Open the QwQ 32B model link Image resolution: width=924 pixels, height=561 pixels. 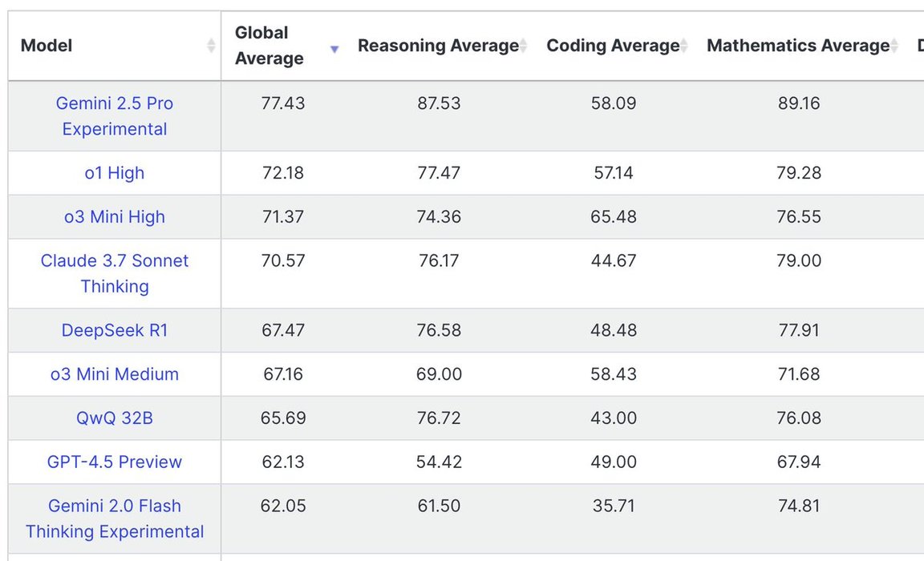click(x=115, y=418)
